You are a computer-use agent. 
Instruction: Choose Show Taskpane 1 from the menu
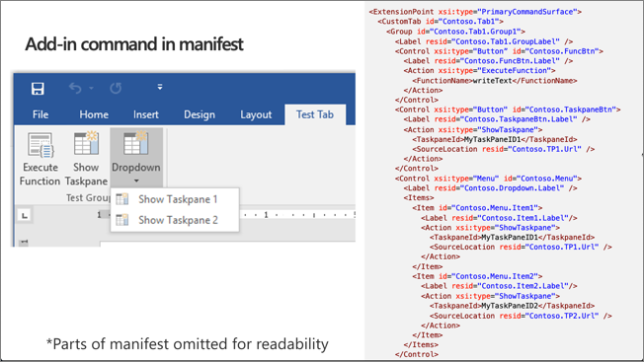click(x=175, y=199)
